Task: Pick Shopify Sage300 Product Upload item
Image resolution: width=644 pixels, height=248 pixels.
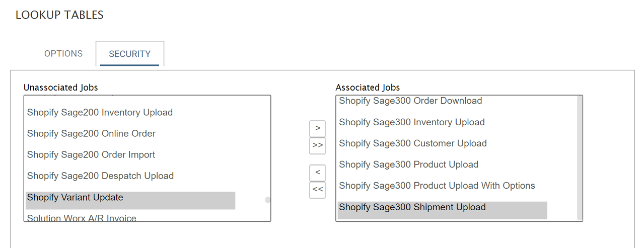Action: pyautogui.click(x=408, y=164)
